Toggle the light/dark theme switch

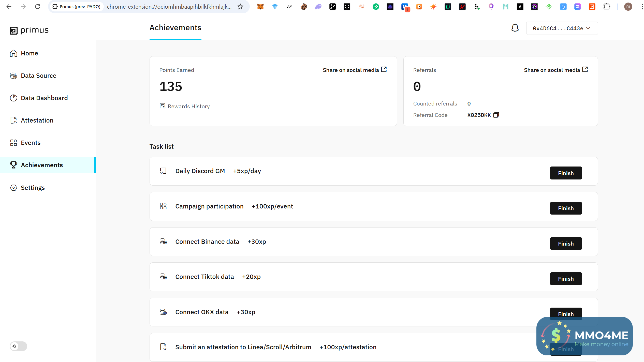[18, 346]
